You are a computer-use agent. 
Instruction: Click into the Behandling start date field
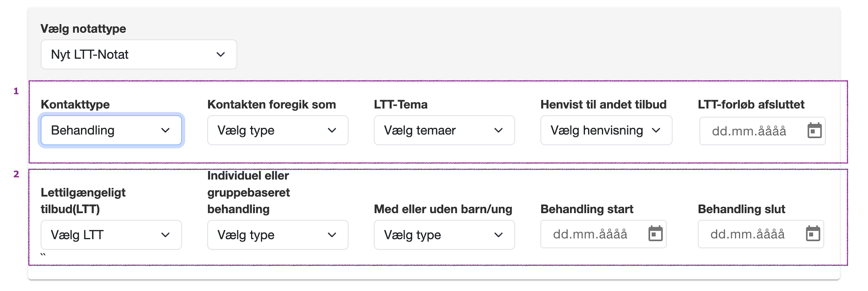coord(590,234)
